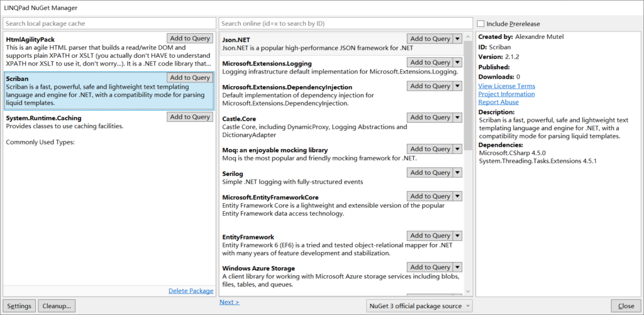Focus the Search online input field
The height and width of the screenshot is (315, 644).
(346, 23)
